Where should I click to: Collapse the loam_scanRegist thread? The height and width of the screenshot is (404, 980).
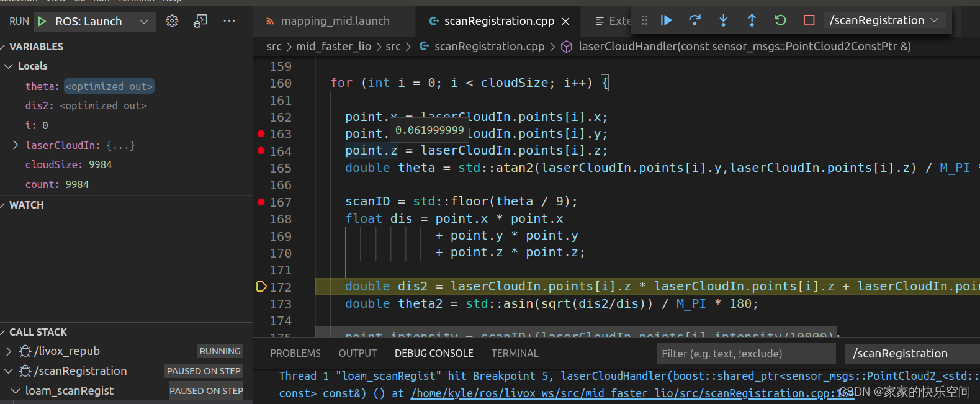16,391
